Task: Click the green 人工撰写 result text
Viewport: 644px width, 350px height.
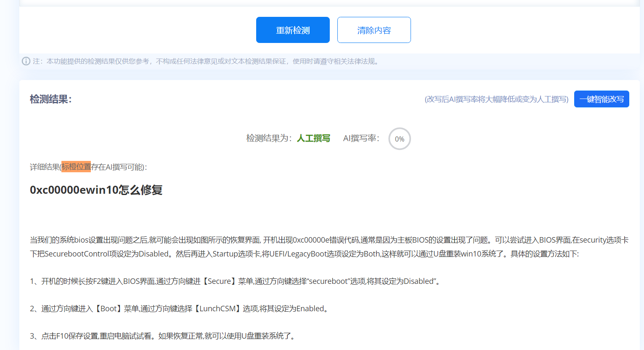Action: point(313,138)
